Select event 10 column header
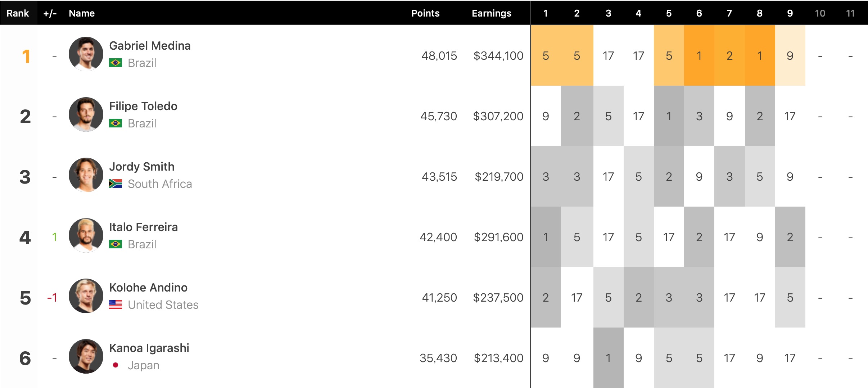The image size is (868, 388). [x=820, y=13]
